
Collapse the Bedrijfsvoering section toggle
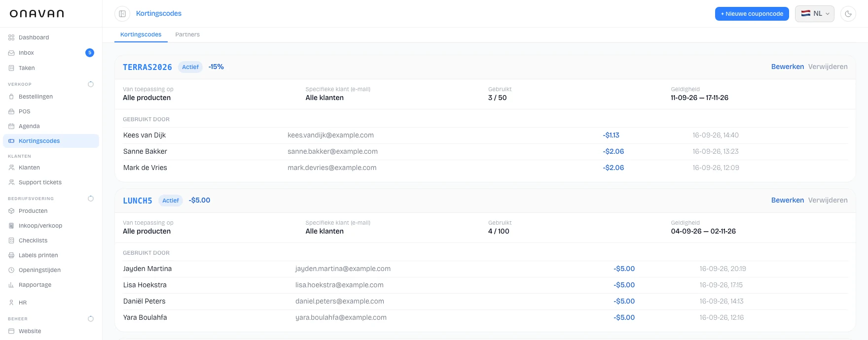tap(91, 199)
